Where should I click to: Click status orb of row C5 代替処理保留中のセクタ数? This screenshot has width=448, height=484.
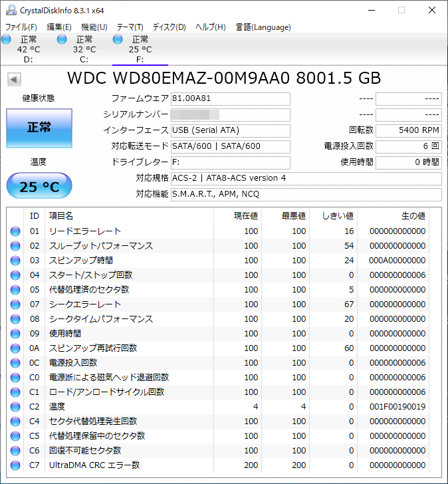15,436
